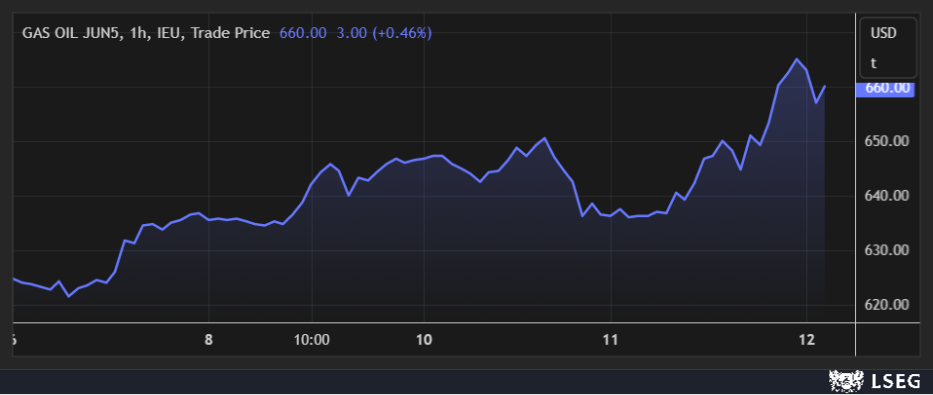Select the 660.00 last price value in the header
Screen dimensions: 933x395
[x=303, y=33]
